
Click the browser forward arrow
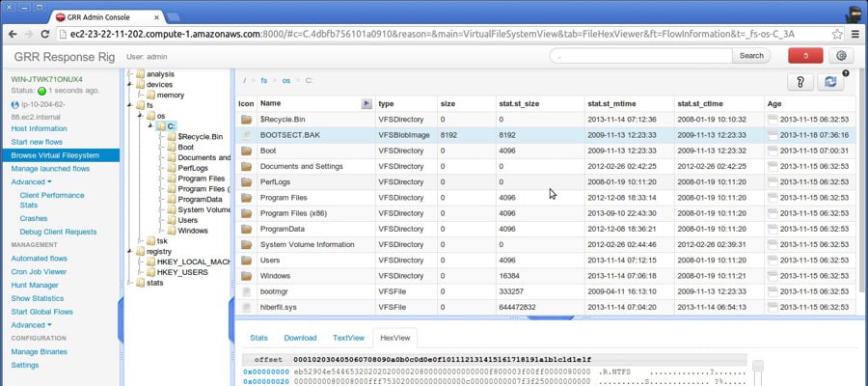click(29, 34)
